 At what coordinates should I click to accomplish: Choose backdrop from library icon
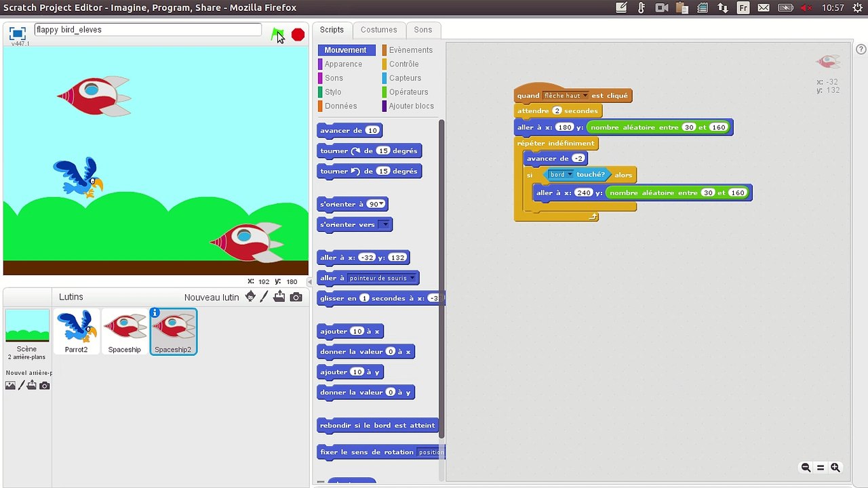10,386
